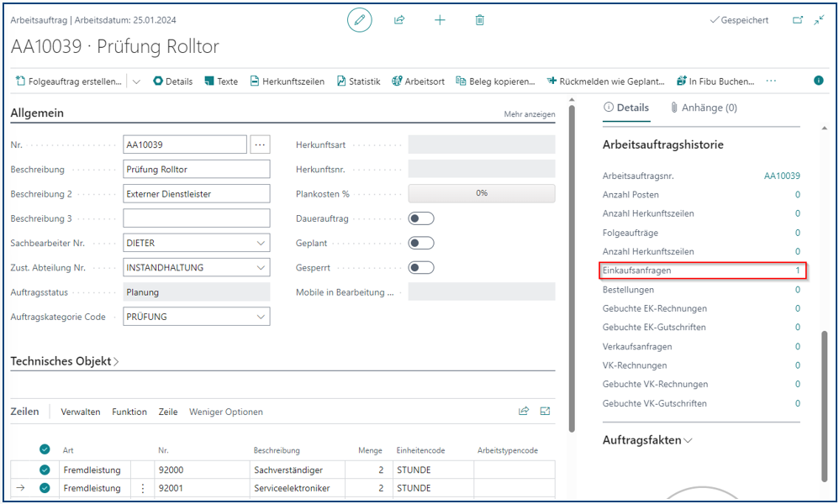Enable the Geplant toggle
The image size is (839, 504).
tap(421, 244)
